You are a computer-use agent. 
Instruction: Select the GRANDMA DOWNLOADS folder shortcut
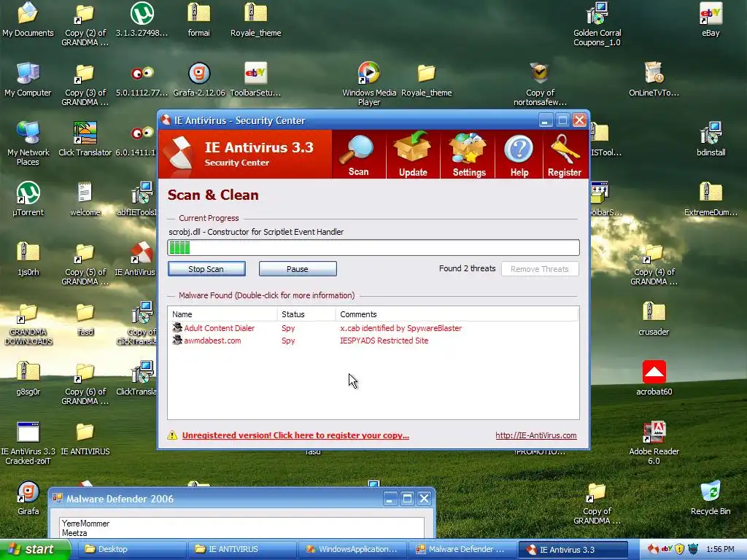[28, 324]
